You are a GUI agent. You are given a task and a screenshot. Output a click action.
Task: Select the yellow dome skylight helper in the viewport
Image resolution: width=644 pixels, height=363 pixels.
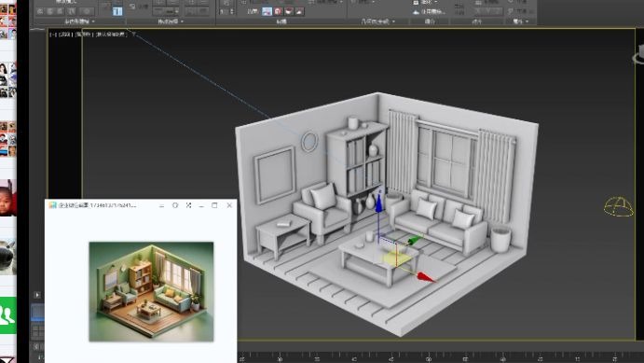pyautogui.click(x=619, y=206)
